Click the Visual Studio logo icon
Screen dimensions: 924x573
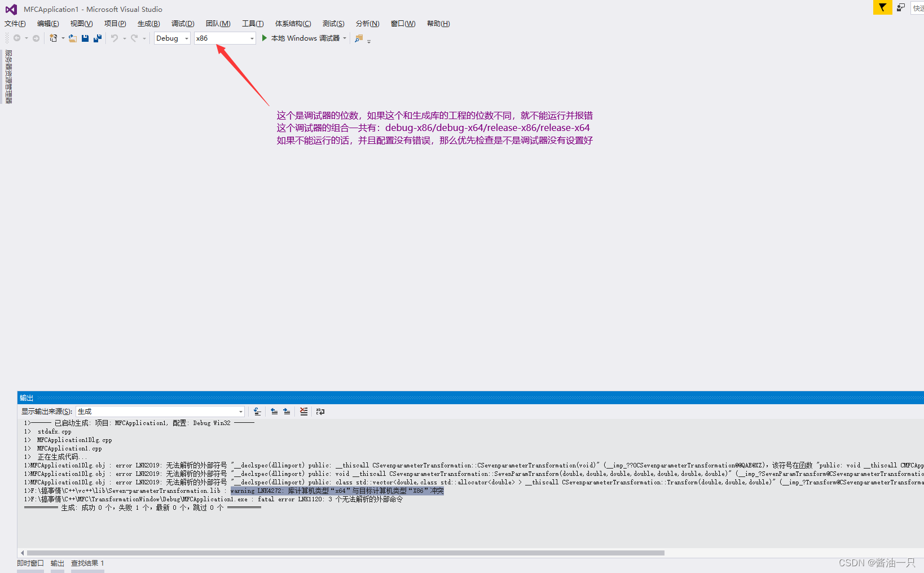coord(11,10)
